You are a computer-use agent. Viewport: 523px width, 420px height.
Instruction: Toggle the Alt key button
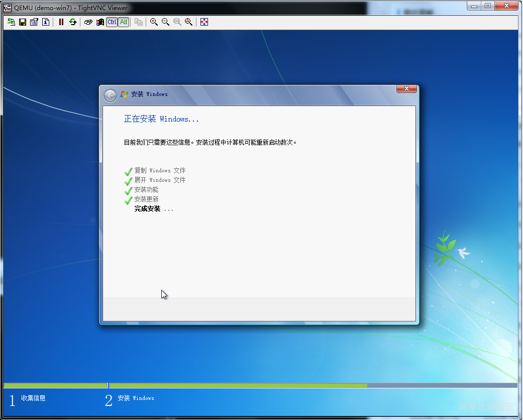[123, 22]
